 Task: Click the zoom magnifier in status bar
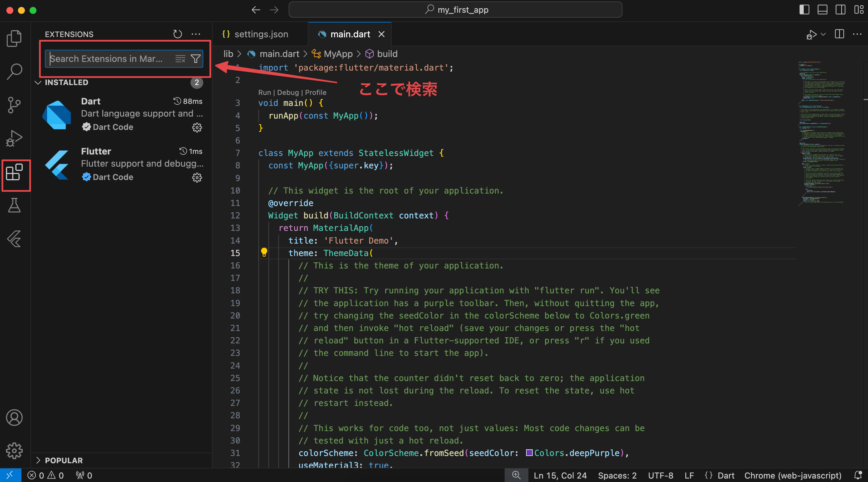pyautogui.click(x=516, y=475)
